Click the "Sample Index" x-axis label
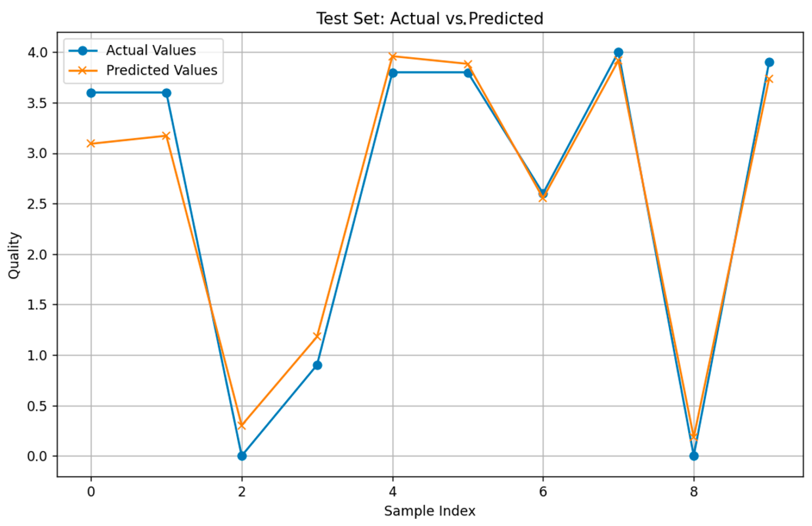The height and width of the screenshot is (526, 812). [x=429, y=511]
